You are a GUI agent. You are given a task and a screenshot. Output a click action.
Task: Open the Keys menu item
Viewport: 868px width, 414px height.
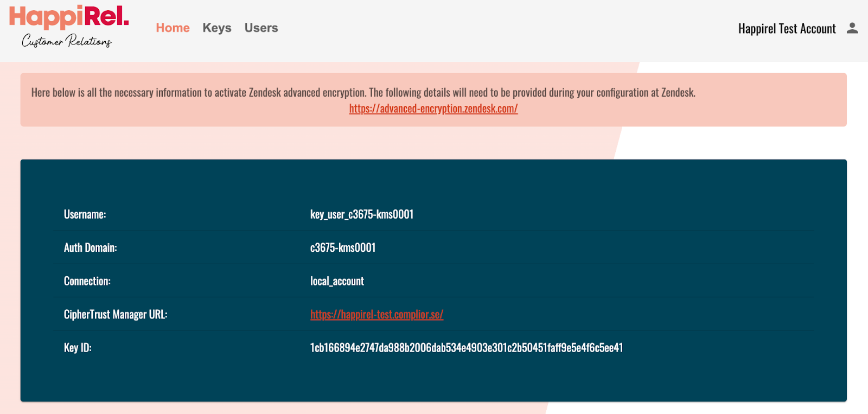(217, 28)
